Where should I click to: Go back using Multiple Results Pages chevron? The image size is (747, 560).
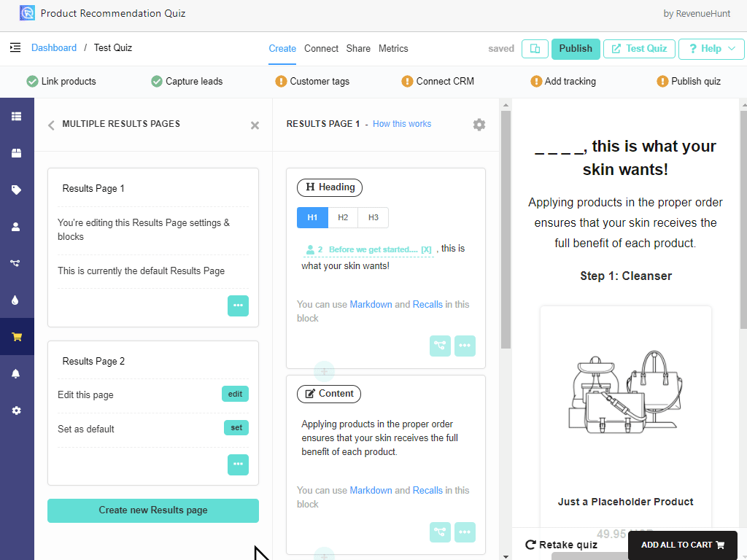(x=52, y=125)
